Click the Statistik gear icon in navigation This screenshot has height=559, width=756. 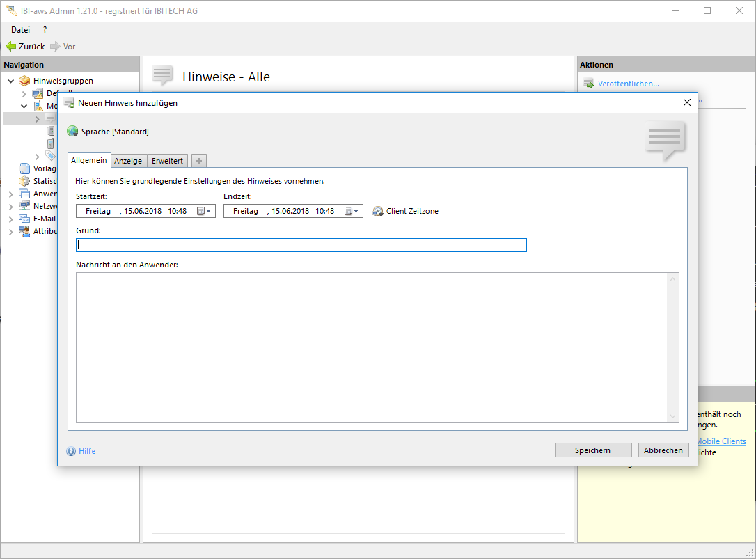tap(24, 181)
